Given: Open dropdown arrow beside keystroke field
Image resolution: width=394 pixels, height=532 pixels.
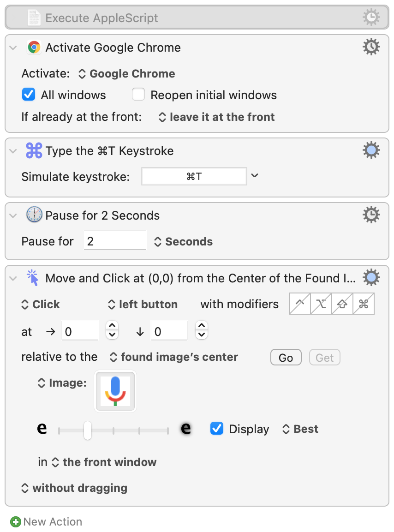Looking at the screenshot, I should (255, 175).
